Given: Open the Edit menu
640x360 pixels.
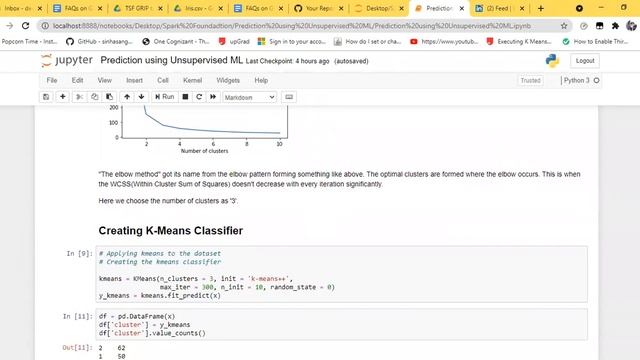Looking at the screenshot, I should coord(77,80).
